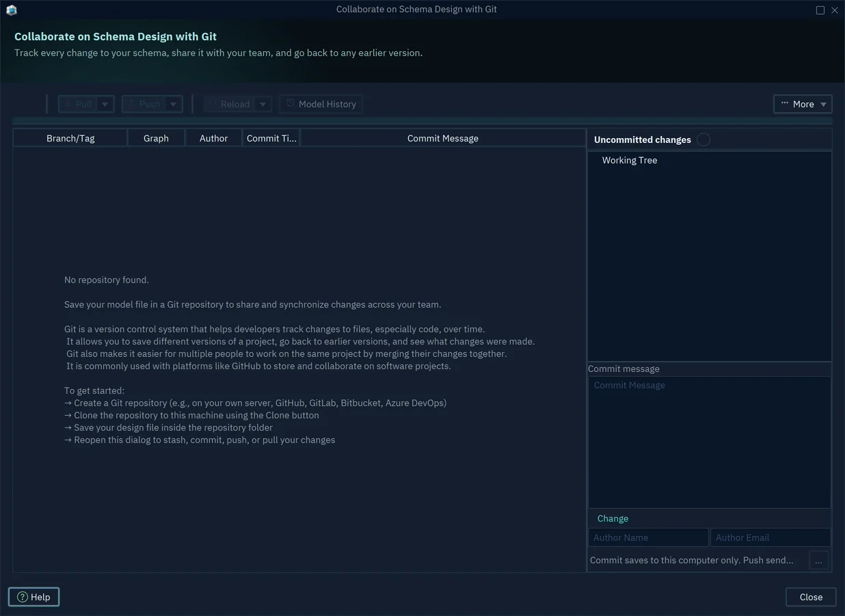Click the Push button
The width and height of the screenshot is (845, 616).
coord(144,104)
